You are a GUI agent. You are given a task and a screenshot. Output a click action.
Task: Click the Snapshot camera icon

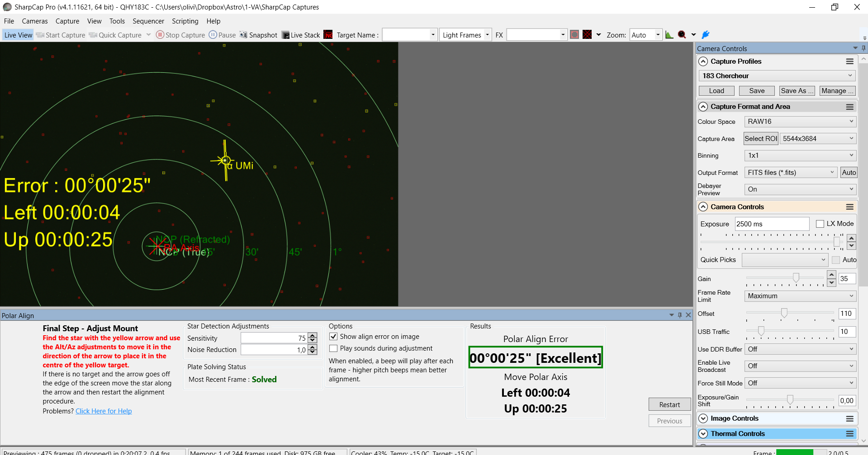click(x=243, y=35)
